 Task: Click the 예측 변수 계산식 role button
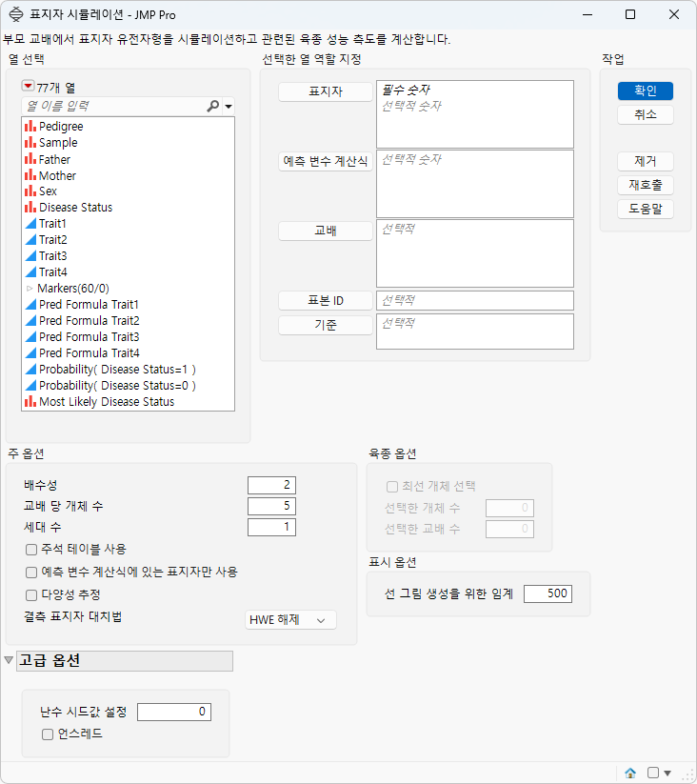(326, 161)
